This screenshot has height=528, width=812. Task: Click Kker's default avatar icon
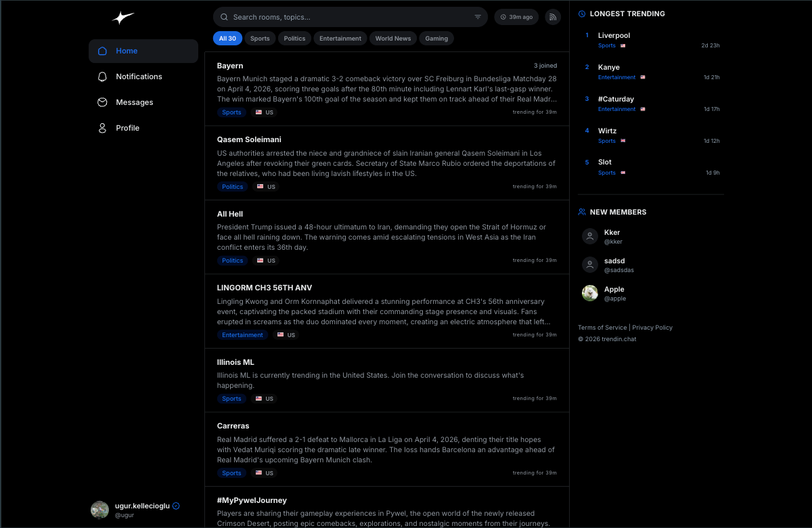pyautogui.click(x=590, y=236)
